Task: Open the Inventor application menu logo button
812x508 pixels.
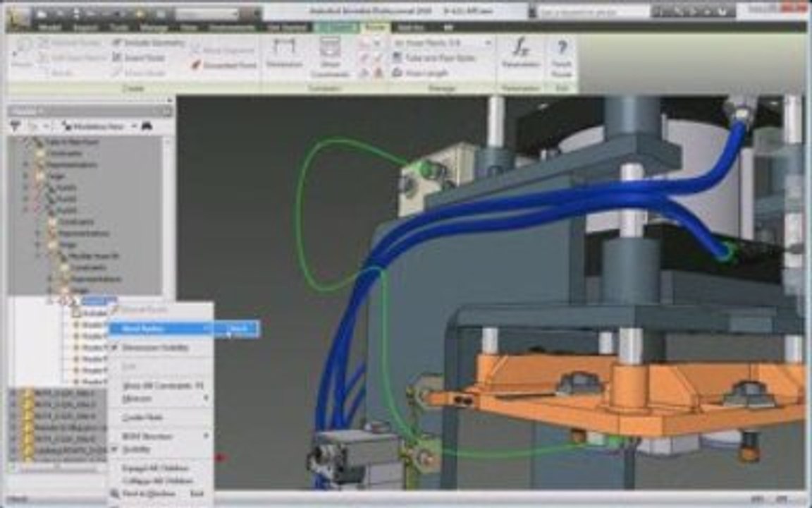Action: coord(18,17)
